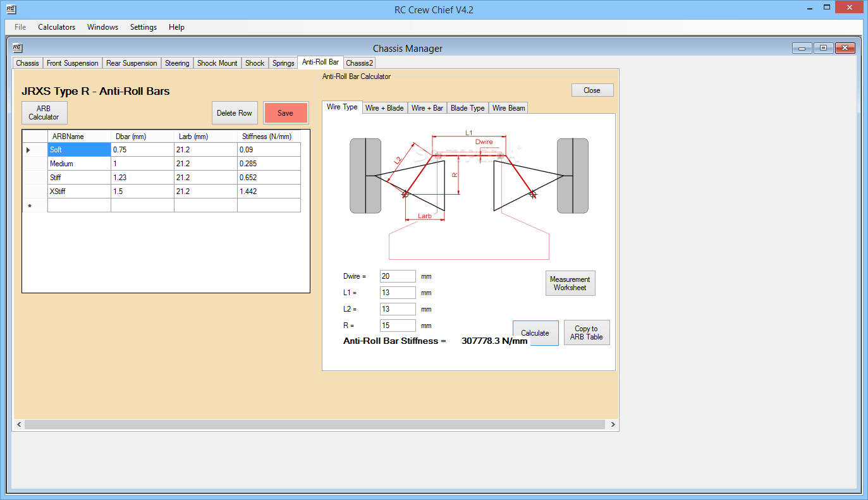Open the Help menu
The image size is (868, 500).
[177, 27]
